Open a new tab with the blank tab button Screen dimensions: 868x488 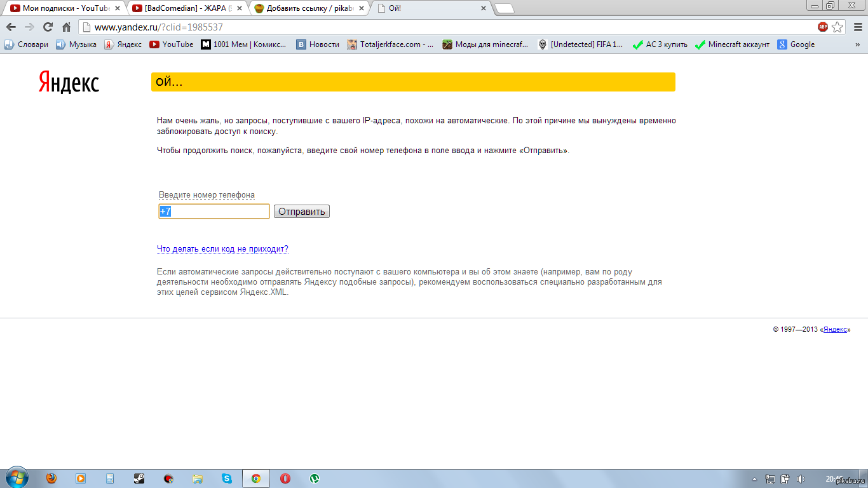point(505,8)
